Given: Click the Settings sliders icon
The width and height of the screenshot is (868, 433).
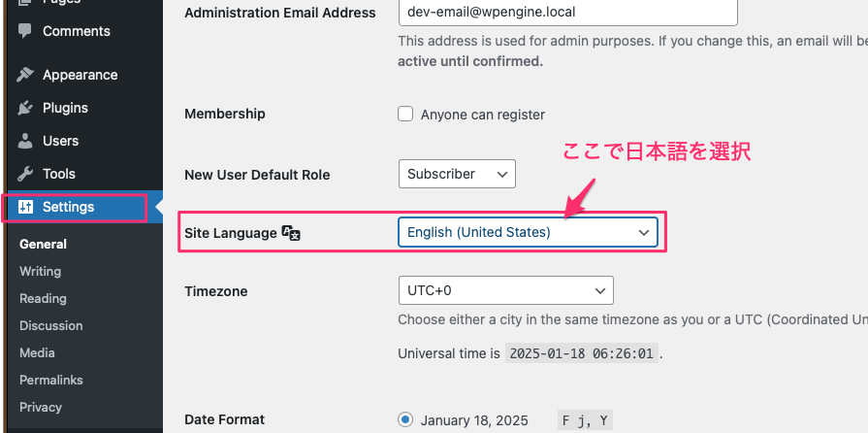Looking at the screenshot, I should (x=25, y=207).
